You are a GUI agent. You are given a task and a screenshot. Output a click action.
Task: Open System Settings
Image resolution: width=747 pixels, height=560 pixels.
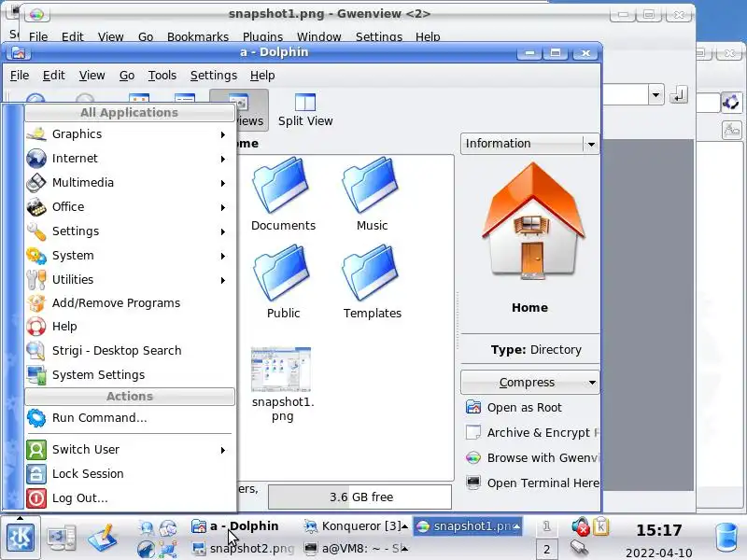130,375
